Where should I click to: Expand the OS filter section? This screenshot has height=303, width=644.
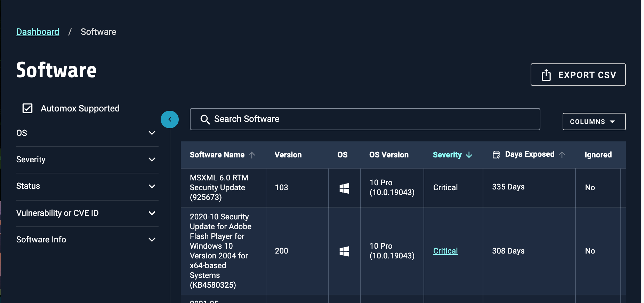point(87,133)
